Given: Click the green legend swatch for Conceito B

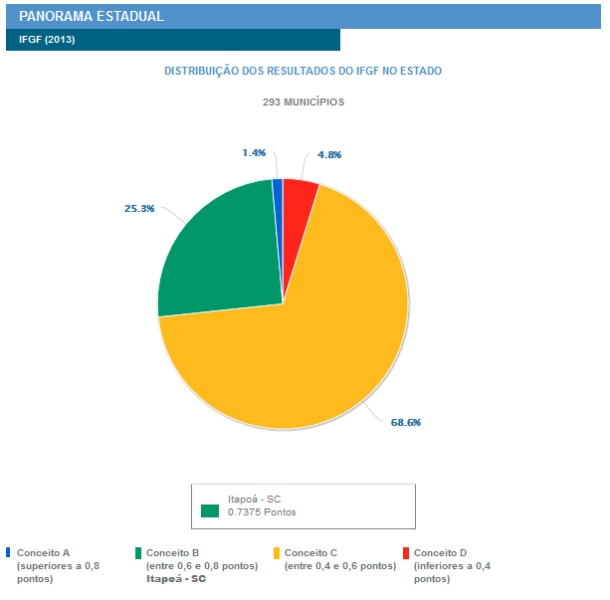Looking at the screenshot, I should point(137,552).
